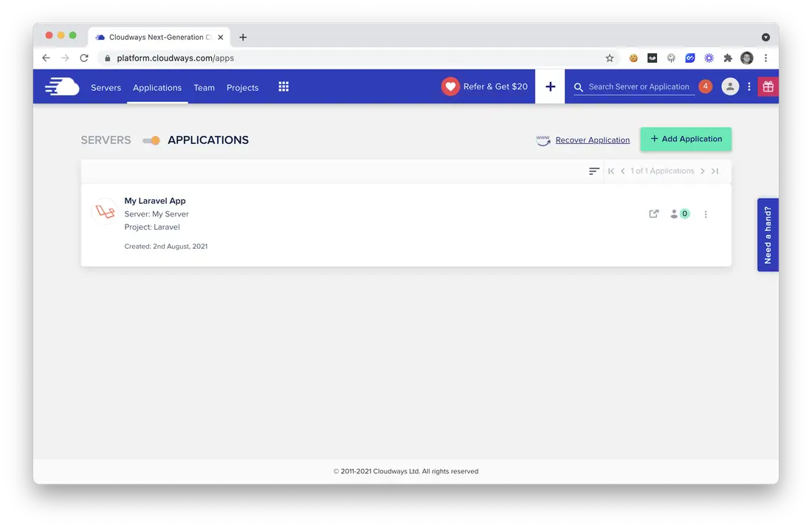The image size is (812, 528).
Task: Click the www icon beside Recover Application
Action: (x=543, y=140)
